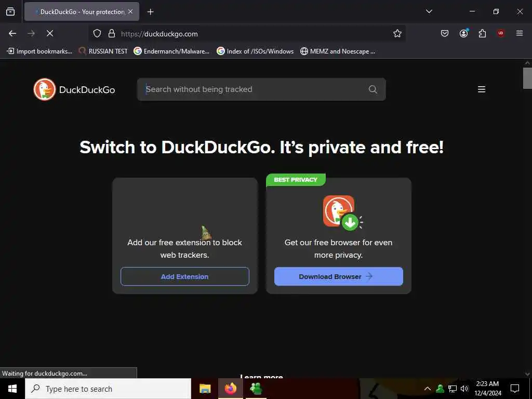532x399 pixels.
Task: Show site security padlock info
Action: tap(111, 34)
